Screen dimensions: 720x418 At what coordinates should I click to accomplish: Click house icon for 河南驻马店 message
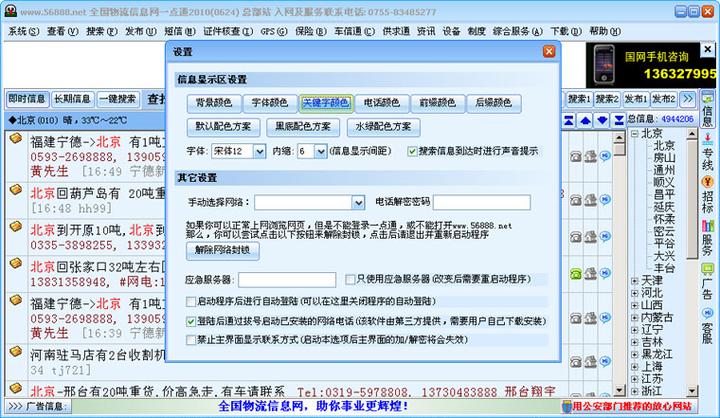pos(591,362)
